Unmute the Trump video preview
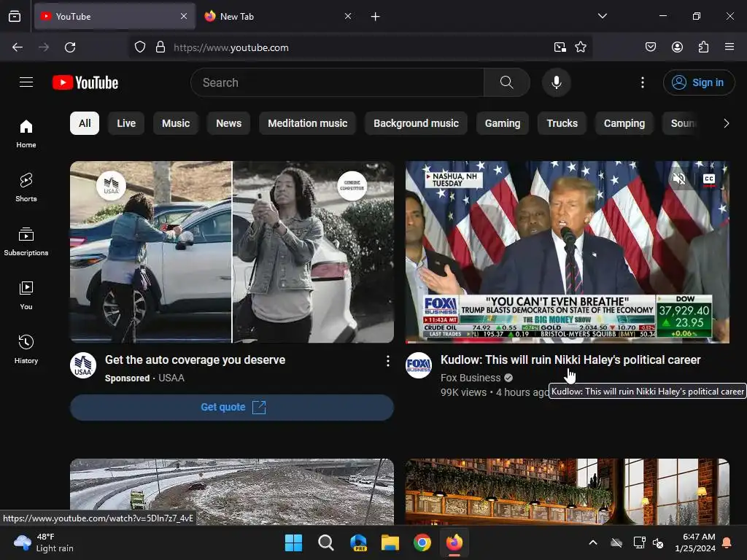The width and height of the screenshot is (747, 560). [x=678, y=179]
